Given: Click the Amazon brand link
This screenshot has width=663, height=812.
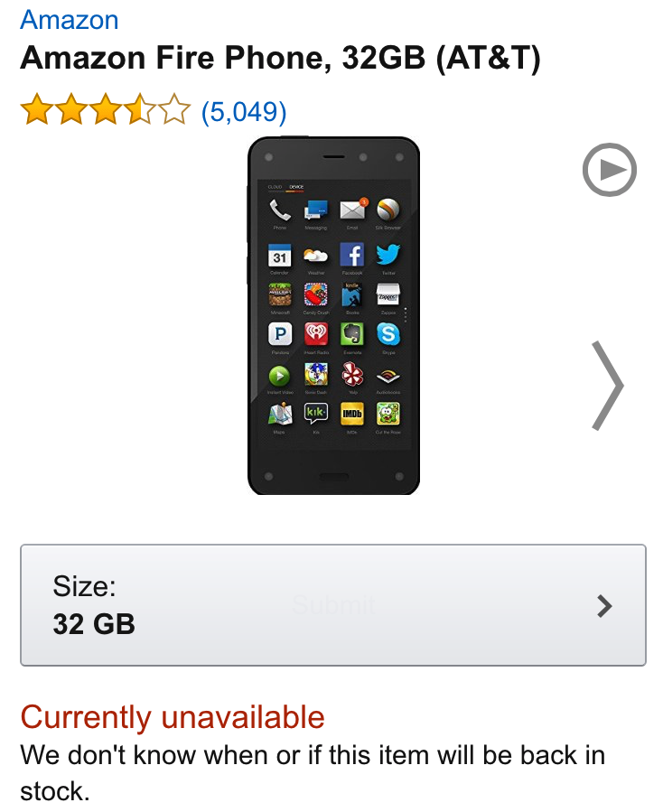Looking at the screenshot, I should point(69,19).
